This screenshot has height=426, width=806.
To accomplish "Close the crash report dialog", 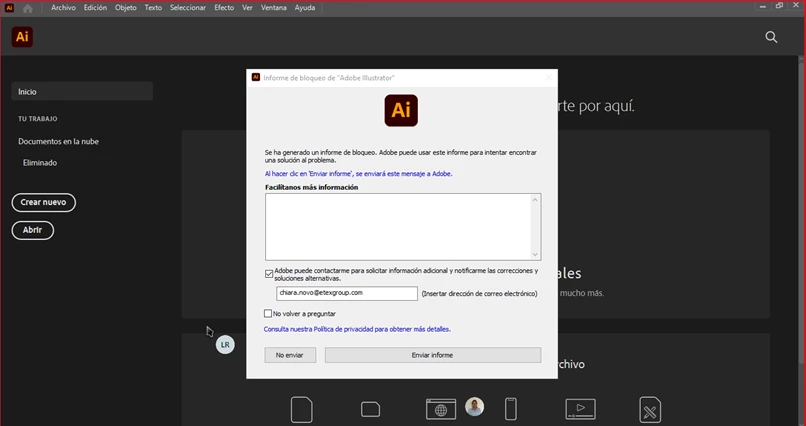I will pyautogui.click(x=548, y=78).
